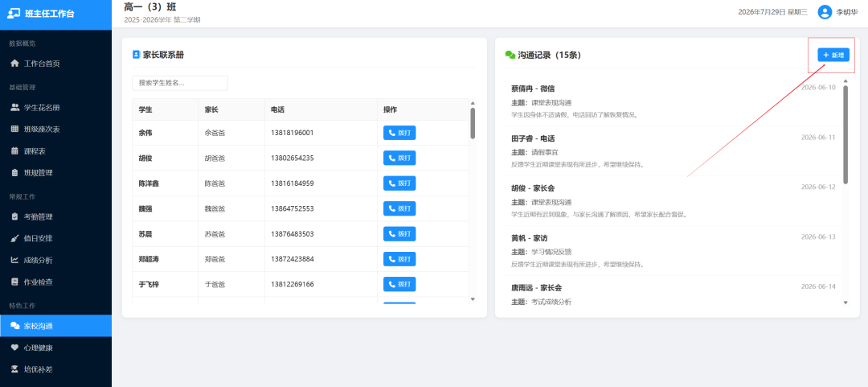Click 拨打 in the 苏晨 row

pyautogui.click(x=399, y=234)
